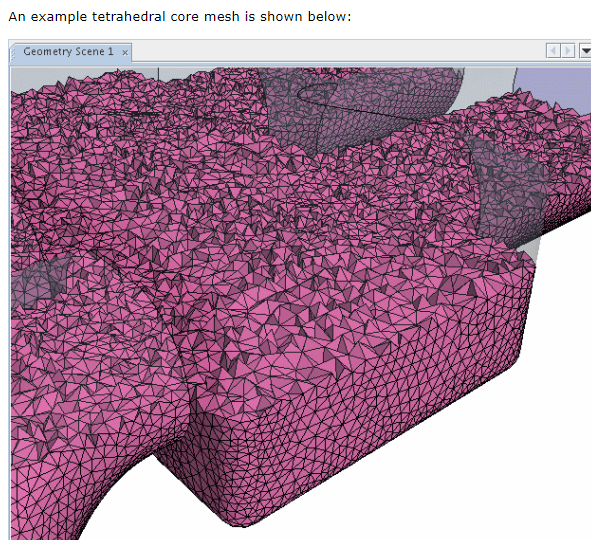This screenshot has width=591, height=540.
Task: Close the Geometry Scene 1 tab
Action: point(125,53)
